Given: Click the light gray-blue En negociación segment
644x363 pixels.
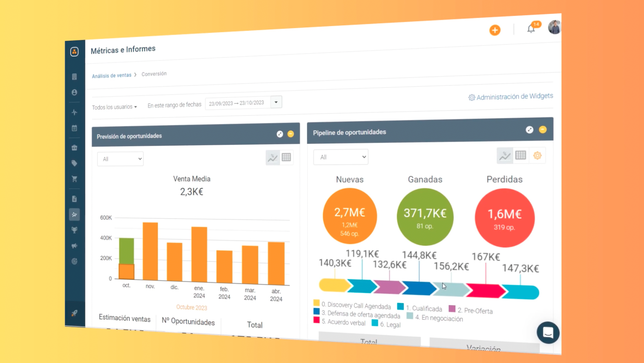Looking at the screenshot, I should pos(451,289).
